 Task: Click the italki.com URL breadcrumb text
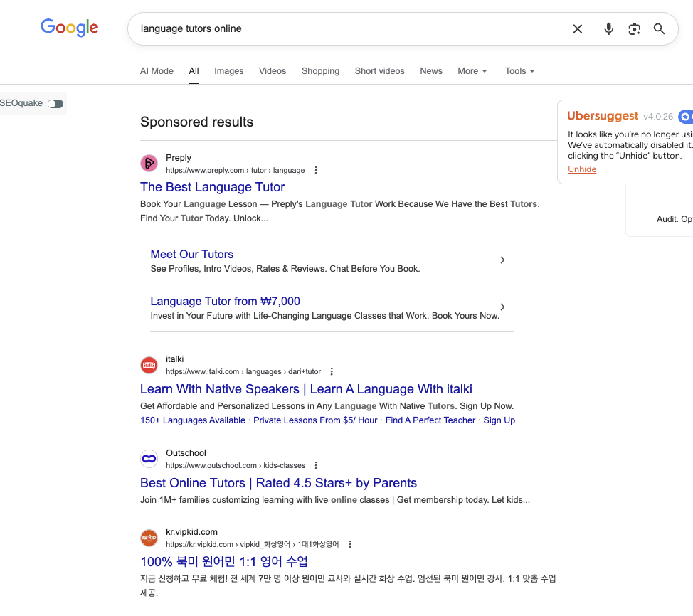pyautogui.click(x=243, y=372)
